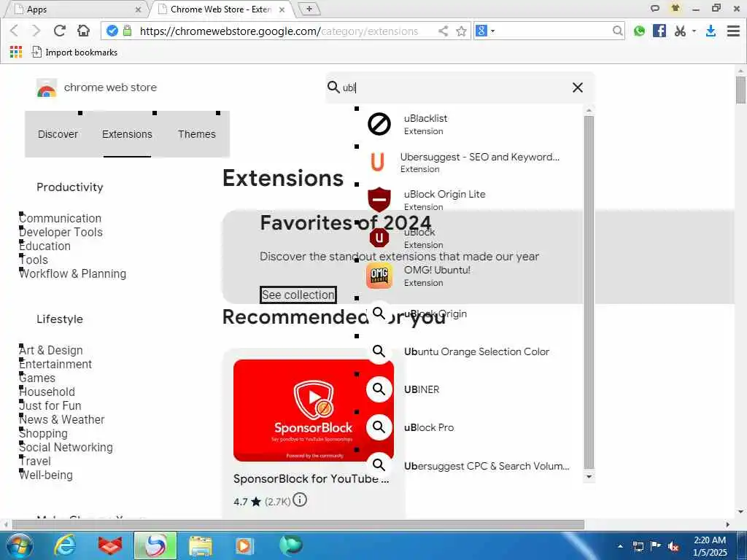Search for Ubuntu Orange Selection Color suggestion
Image resolution: width=747 pixels, height=560 pixels.
tap(469, 351)
